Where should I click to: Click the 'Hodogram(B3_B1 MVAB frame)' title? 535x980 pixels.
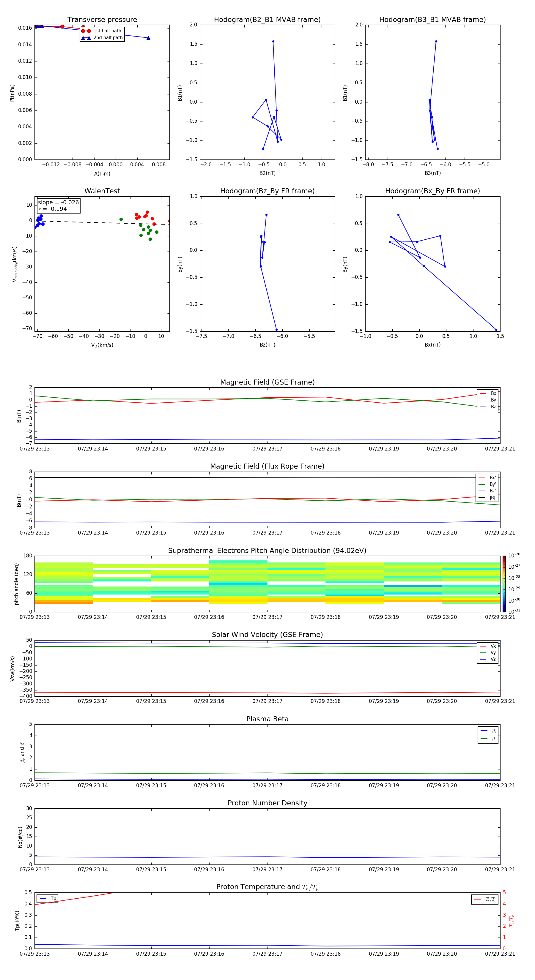(x=432, y=19)
